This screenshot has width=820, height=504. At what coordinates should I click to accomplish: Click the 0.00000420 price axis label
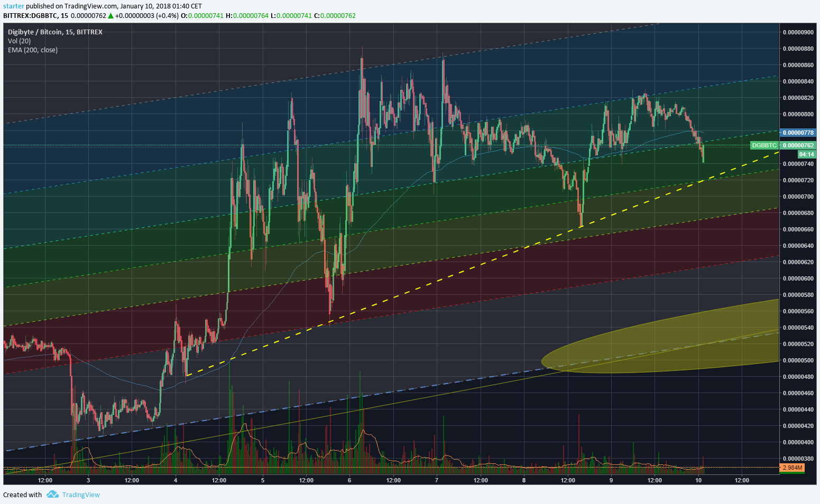tap(798, 426)
